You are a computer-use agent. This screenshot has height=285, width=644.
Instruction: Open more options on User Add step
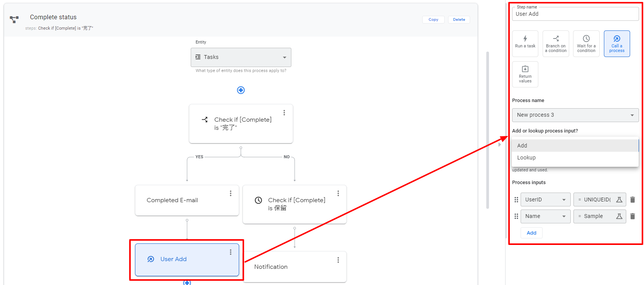pyautogui.click(x=231, y=252)
